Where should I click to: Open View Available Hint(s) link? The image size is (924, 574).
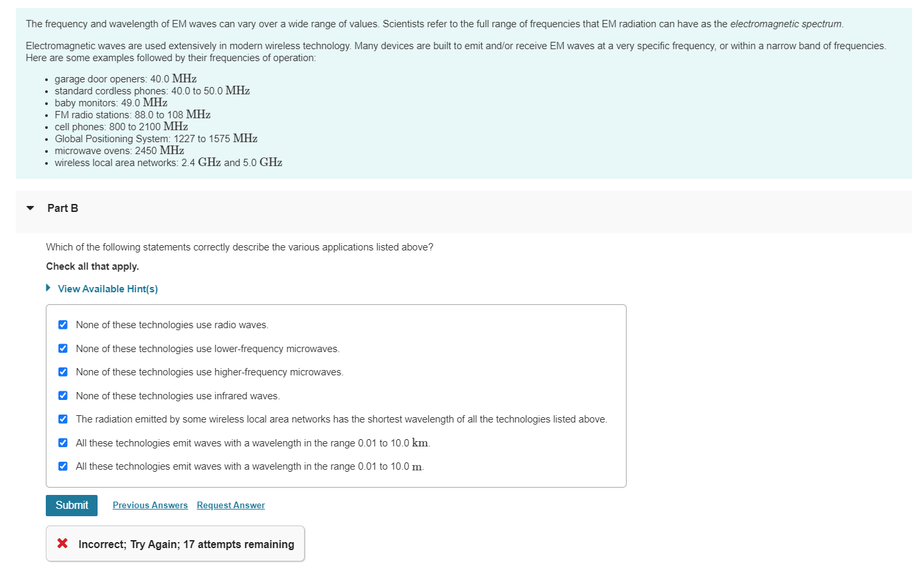point(108,289)
